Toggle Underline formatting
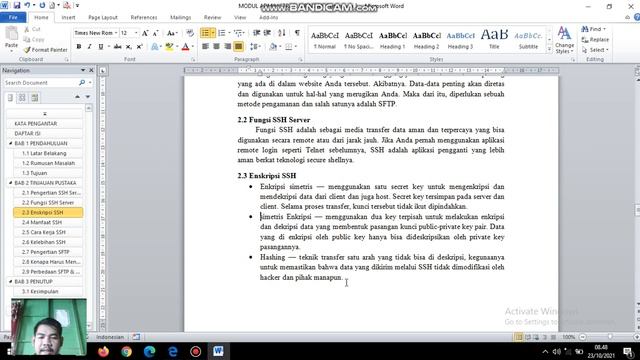The height and width of the screenshot is (360, 640). pos(100,47)
